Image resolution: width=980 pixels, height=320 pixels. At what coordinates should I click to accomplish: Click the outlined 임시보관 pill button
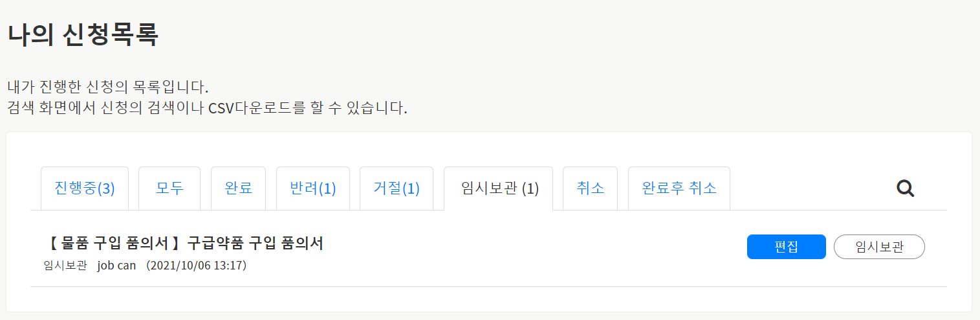879,247
